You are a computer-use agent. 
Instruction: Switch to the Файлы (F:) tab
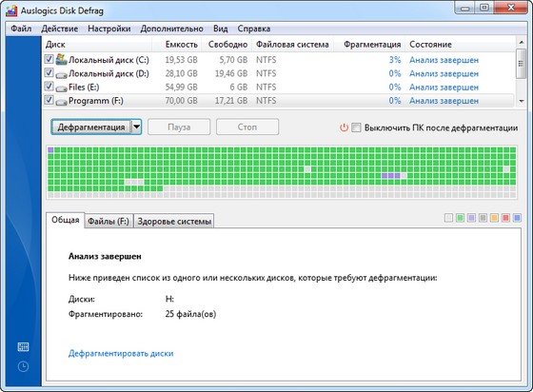coord(109,222)
